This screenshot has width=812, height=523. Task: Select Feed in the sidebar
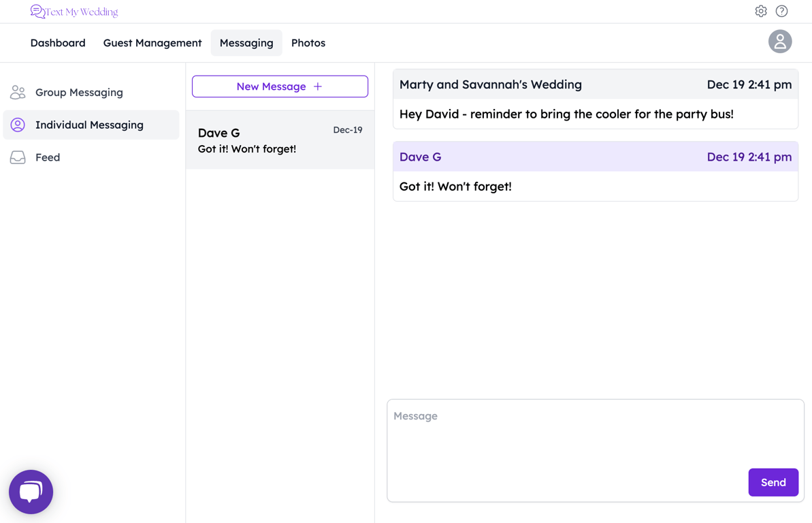pos(48,157)
